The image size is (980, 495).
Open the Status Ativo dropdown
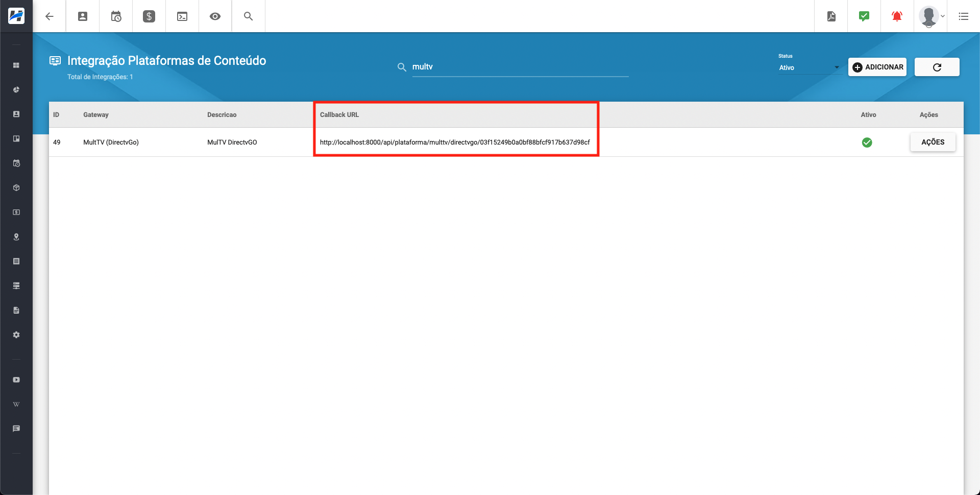pyautogui.click(x=809, y=67)
